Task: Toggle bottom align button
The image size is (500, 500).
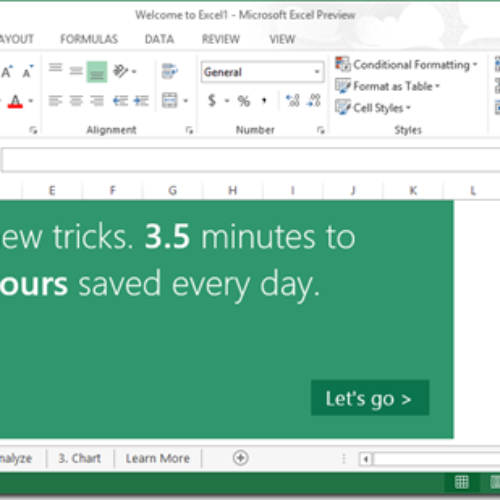Action: (97, 71)
